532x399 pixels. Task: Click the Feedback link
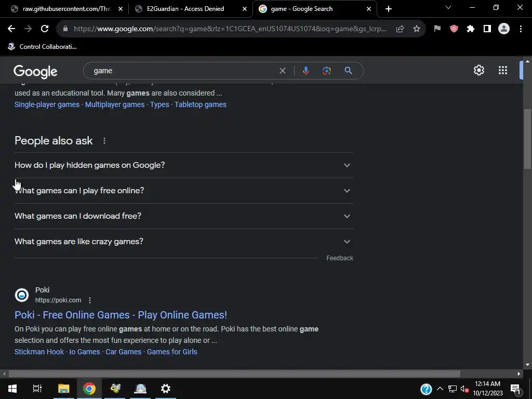340,258
